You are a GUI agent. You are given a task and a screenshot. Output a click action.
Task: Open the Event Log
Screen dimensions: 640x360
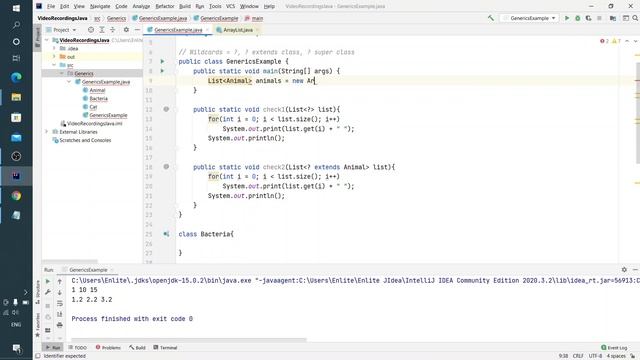pos(614,348)
